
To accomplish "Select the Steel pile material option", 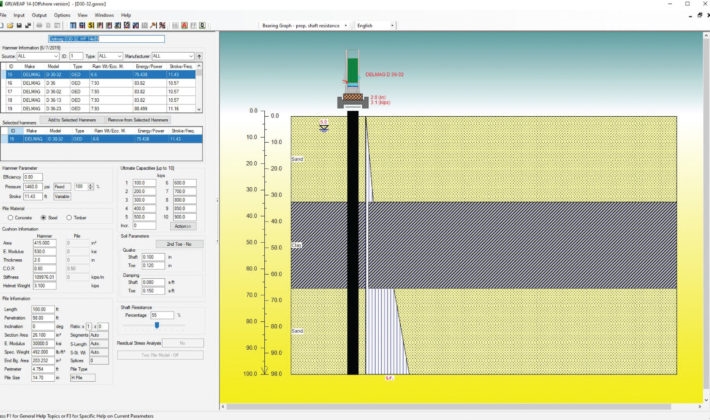I will point(43,217).
